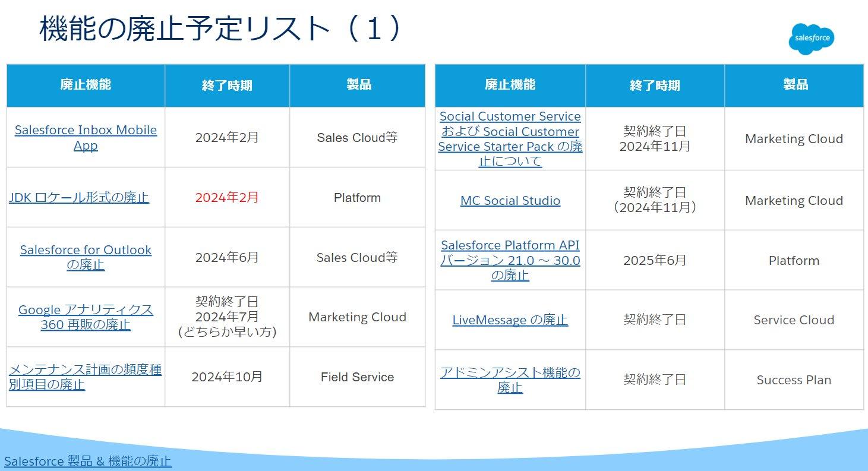Select Platform cell in the JDK row
Screen dimensions: 868x471
[357, 198]
